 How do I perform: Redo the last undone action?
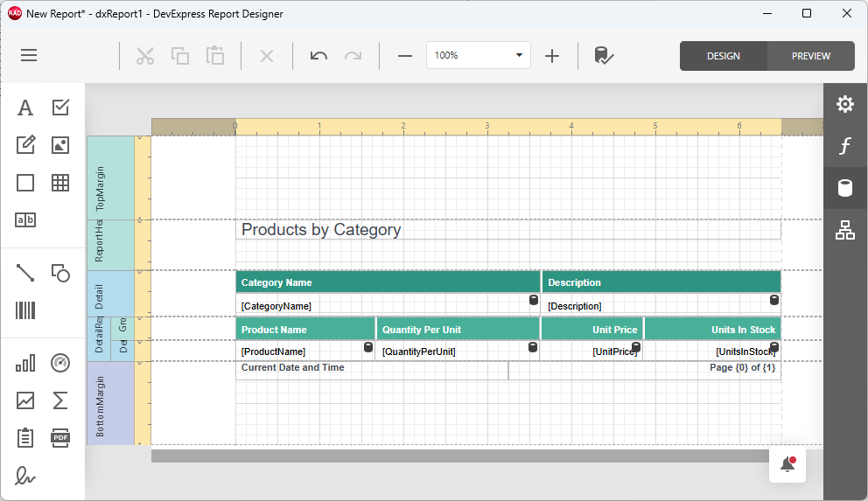[x=353, y=56]
